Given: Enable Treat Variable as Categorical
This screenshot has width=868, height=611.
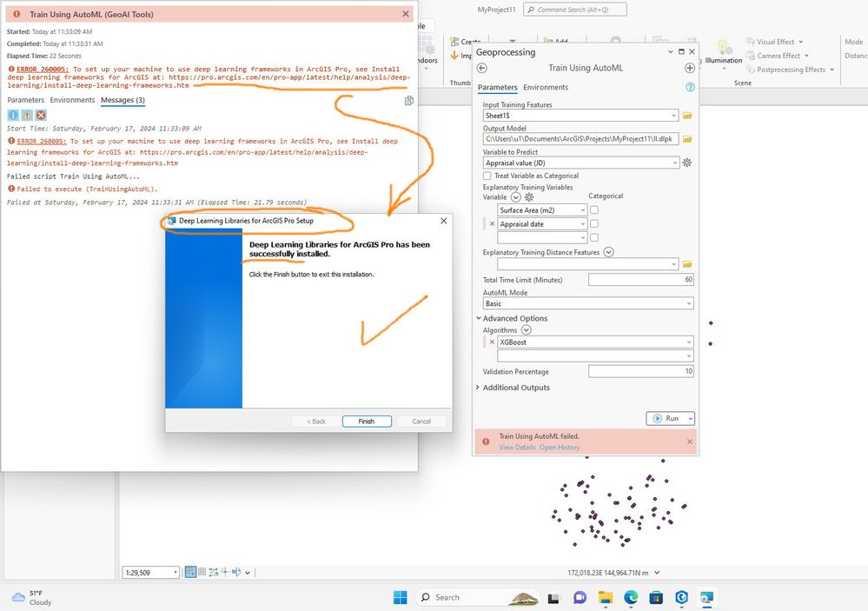Looking at the screenshot, I should [x=487, y=176].
